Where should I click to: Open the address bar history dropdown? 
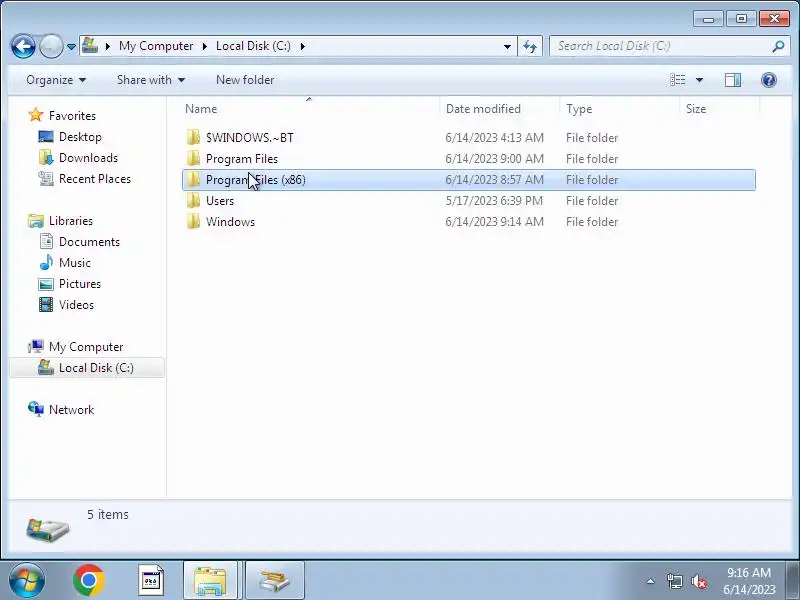(x=507, y=46)
